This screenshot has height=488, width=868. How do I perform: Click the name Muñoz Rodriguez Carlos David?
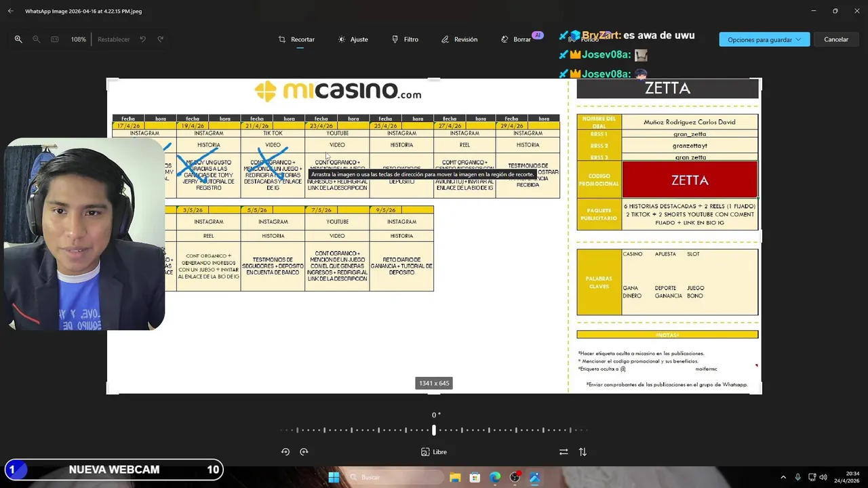pyautogui.click(x=689, y=122)
